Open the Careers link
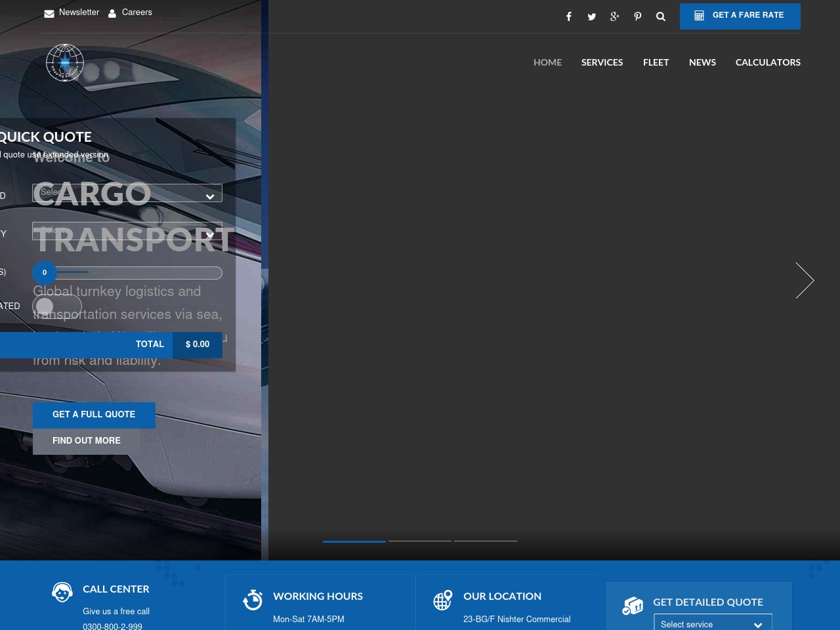 pos(137,12)
